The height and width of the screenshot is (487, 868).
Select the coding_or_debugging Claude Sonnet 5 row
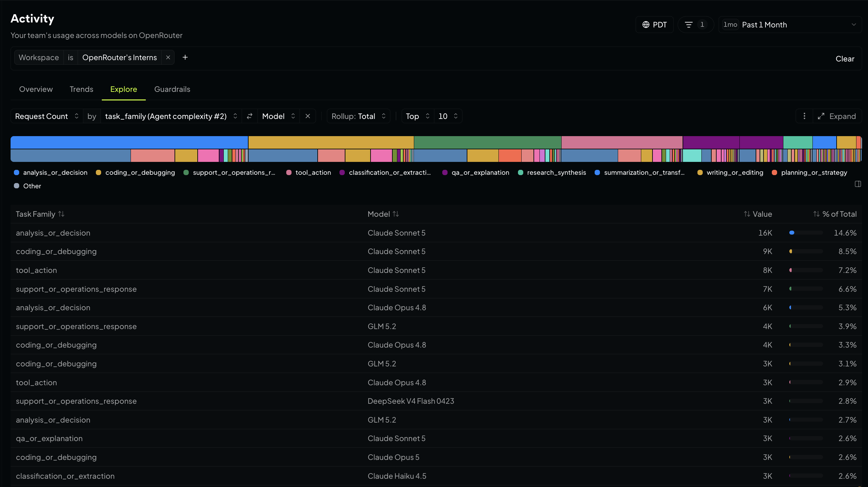pyautogui.click(x=436, y=251)
